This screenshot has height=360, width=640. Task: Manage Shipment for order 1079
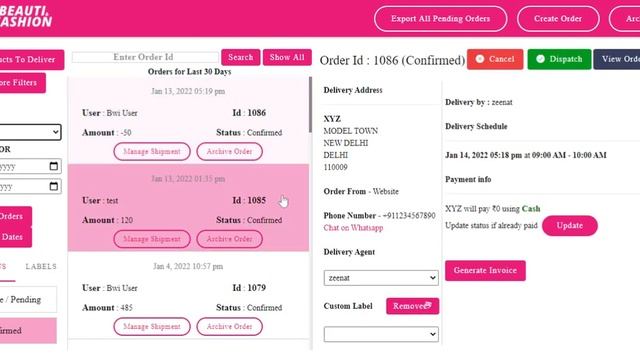click(x=152, y=327)
